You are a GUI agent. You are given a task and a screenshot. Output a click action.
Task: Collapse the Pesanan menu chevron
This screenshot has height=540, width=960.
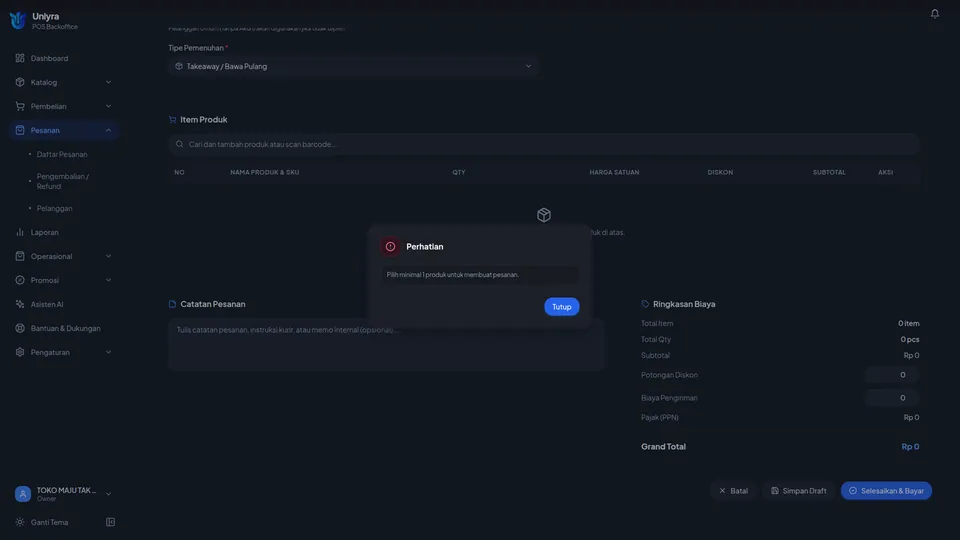coord(108,130)
